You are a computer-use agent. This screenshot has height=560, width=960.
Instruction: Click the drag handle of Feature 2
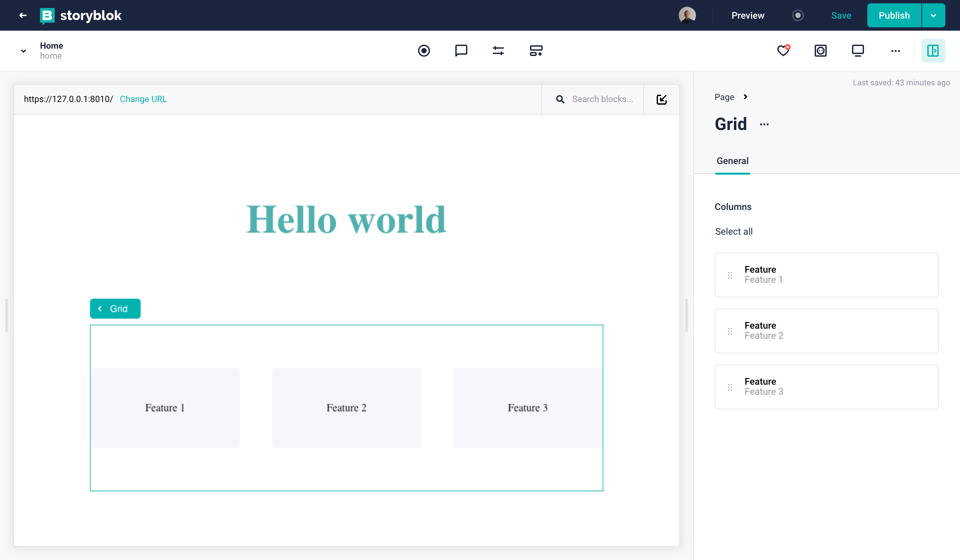click(730, 331)
